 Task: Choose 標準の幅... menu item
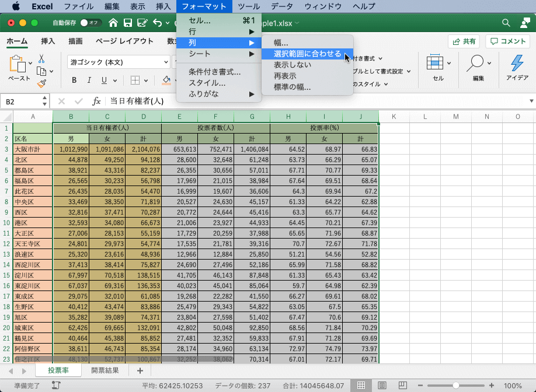307,87
